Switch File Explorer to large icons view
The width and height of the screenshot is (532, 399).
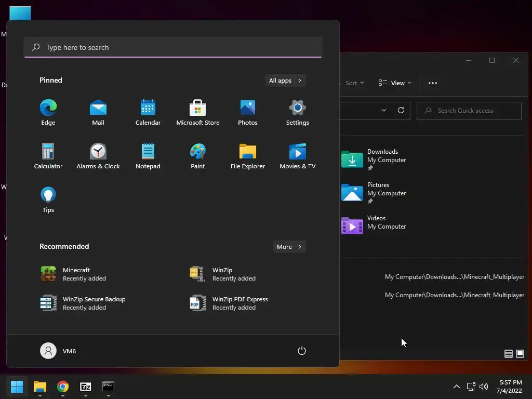coord(520,354)
